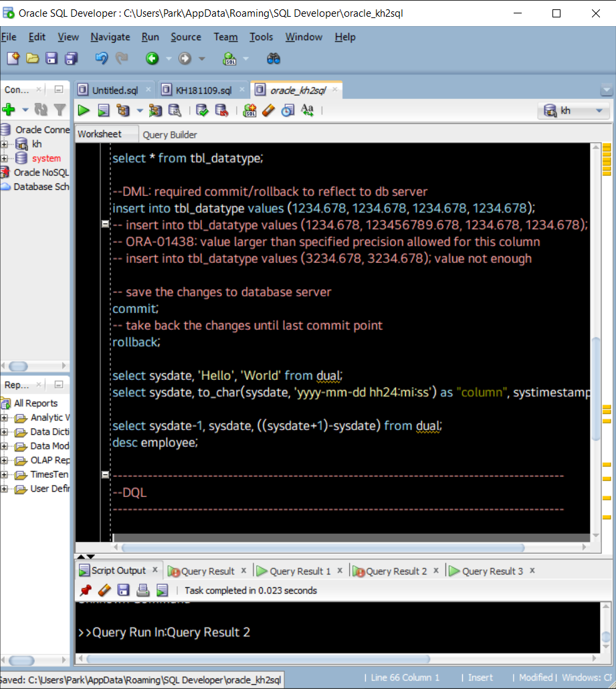Click the Run Script icon

104,110
